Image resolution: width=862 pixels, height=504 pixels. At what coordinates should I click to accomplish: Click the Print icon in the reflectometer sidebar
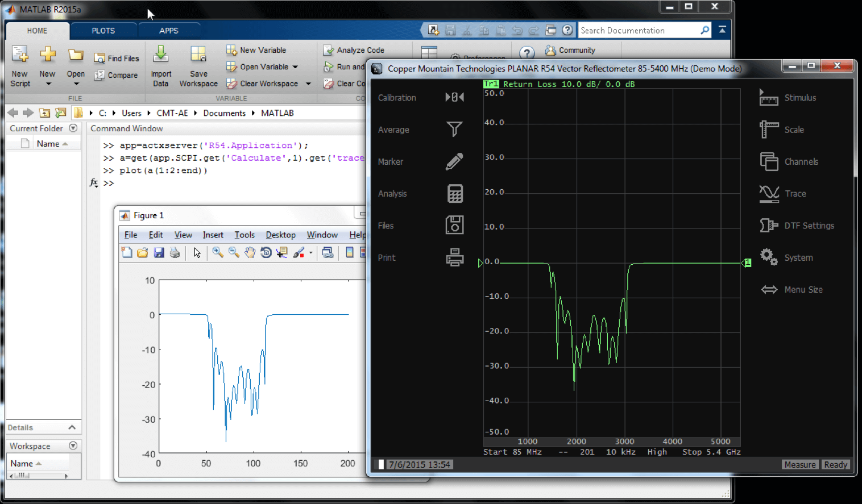(454, 257)
